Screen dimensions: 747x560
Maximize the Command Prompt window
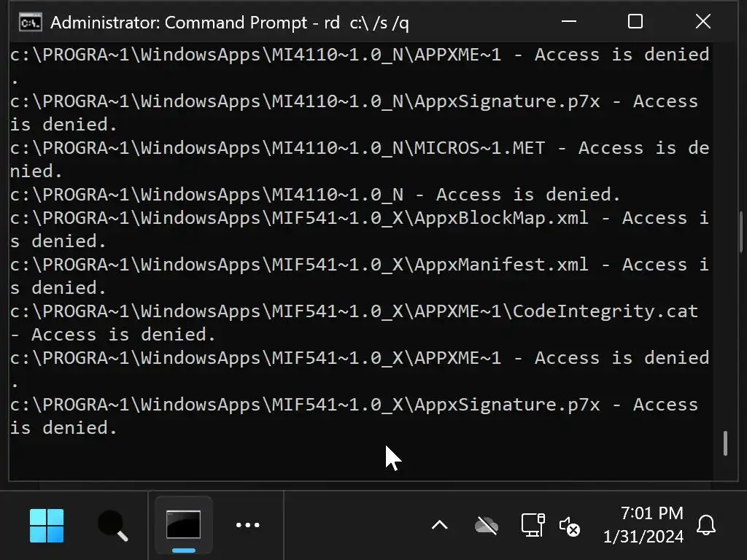click(635, 22)
